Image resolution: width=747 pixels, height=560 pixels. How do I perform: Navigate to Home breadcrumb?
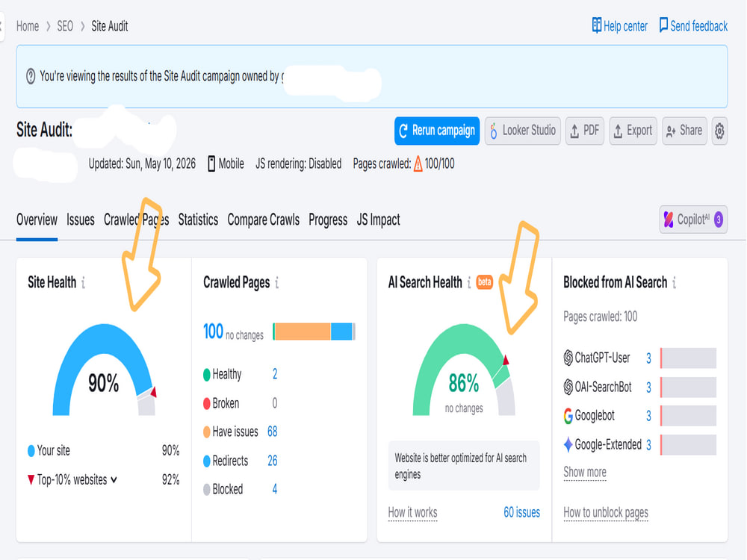click(28, 26)
